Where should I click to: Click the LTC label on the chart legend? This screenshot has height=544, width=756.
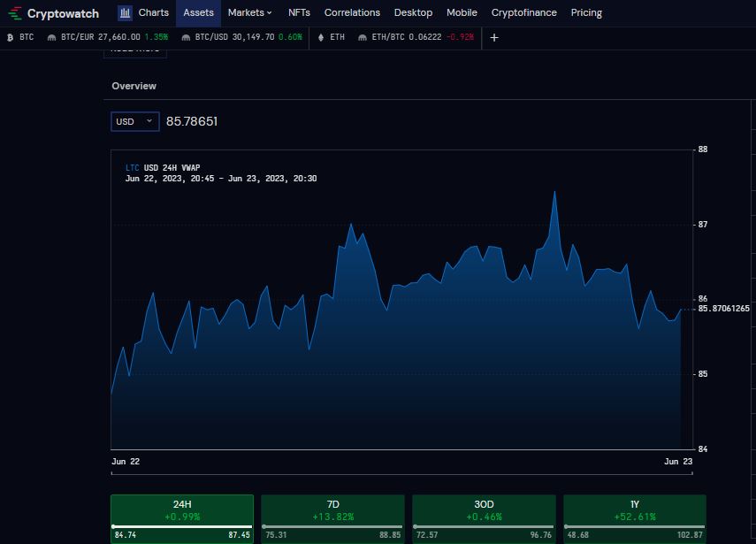click(130, 167)
